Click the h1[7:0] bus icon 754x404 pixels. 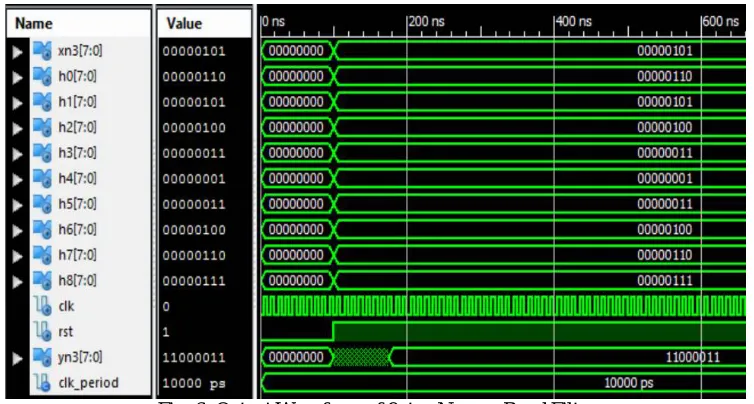pos(42,102)
